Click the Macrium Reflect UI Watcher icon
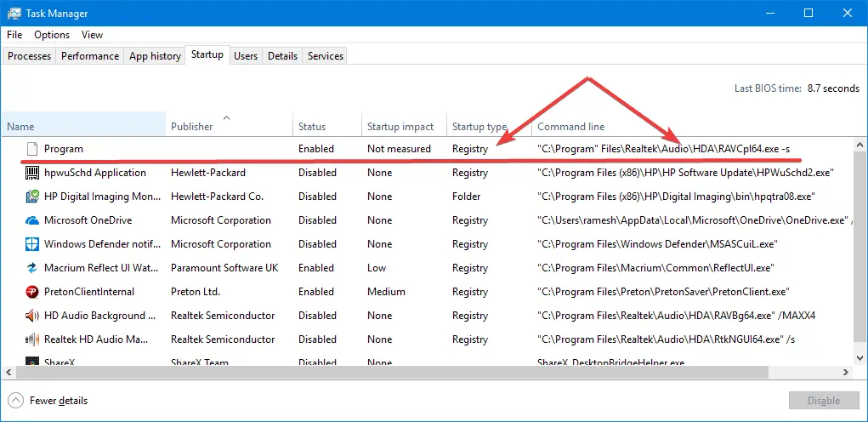 32,267
